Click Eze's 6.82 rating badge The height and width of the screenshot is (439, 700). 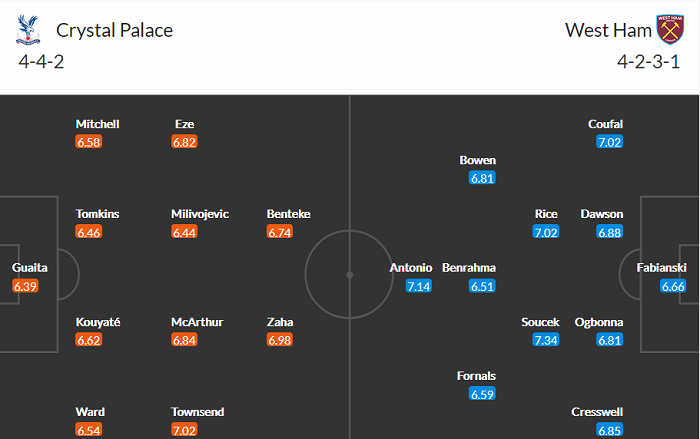coord(185,142)
